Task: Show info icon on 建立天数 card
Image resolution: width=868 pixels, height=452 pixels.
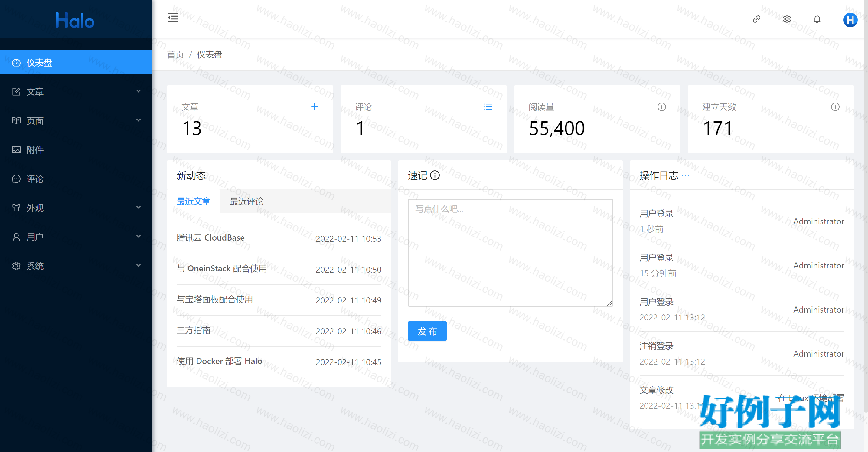Action: coord(835,107)
